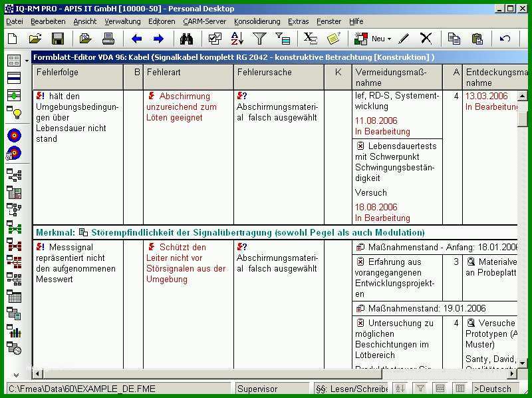Screen dimensions: 532x398
Task: Click the paste clipboard icon
Action: 477,39
